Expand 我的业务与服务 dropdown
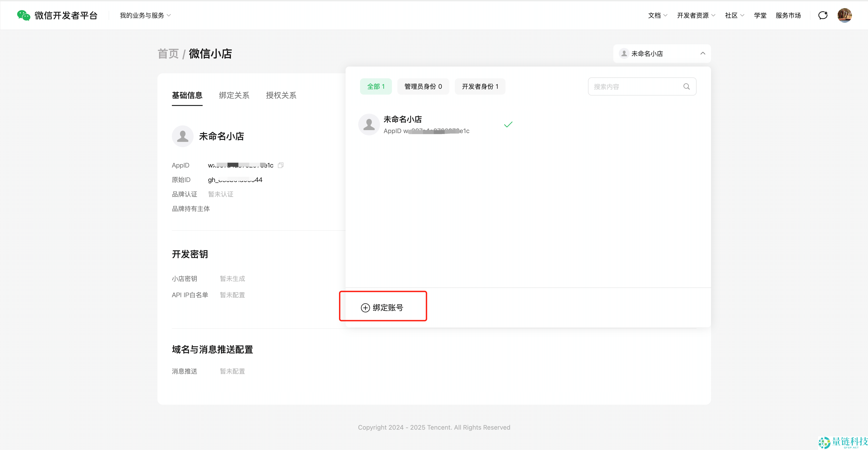The width and height of the screenshot is (868, 450). tap(145, 16)
